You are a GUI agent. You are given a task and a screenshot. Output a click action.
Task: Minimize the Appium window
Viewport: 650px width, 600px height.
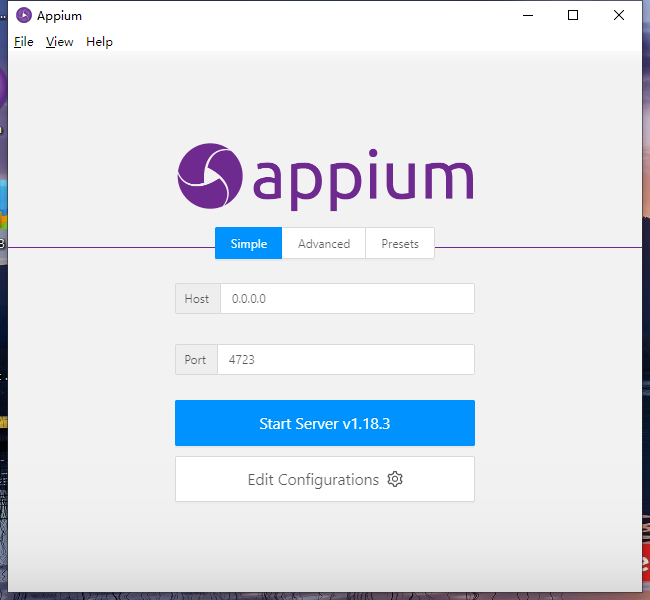[528, 15]
